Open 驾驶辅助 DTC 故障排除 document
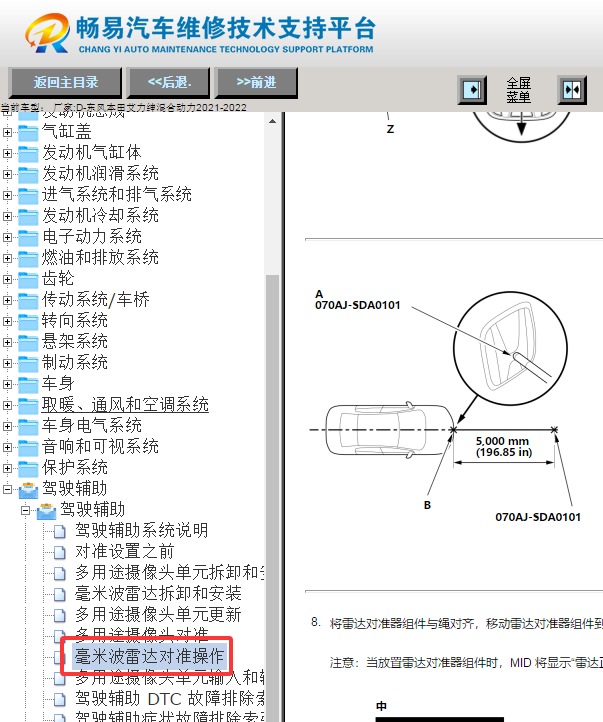 [x=169, y=699]
